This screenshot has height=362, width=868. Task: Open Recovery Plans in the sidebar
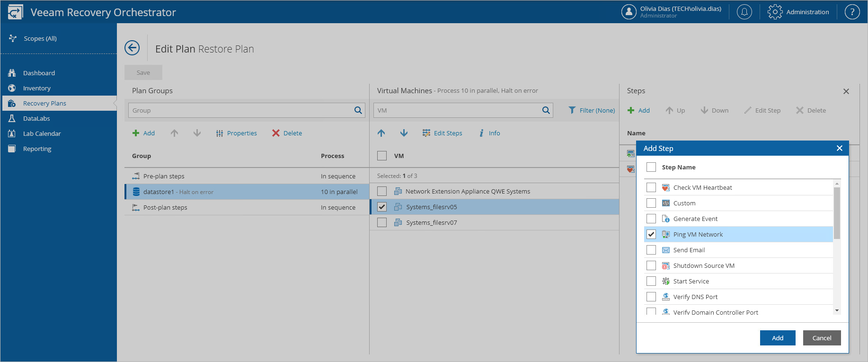(x=59, y=103)
